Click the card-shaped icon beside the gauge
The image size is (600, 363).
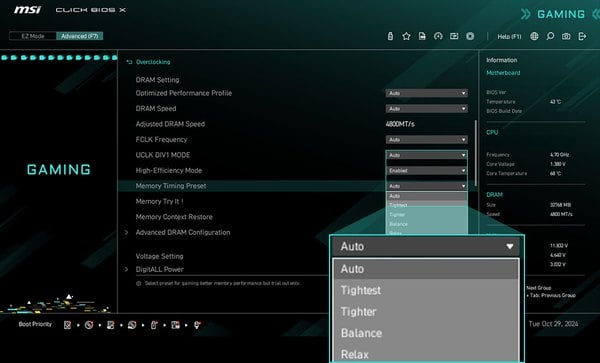click(454, 36)
